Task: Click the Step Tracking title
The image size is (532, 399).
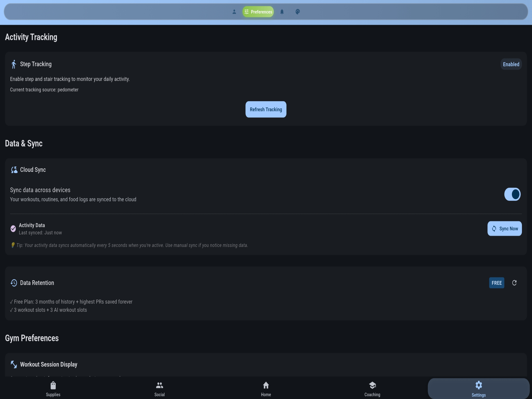Action: point(36,64)
